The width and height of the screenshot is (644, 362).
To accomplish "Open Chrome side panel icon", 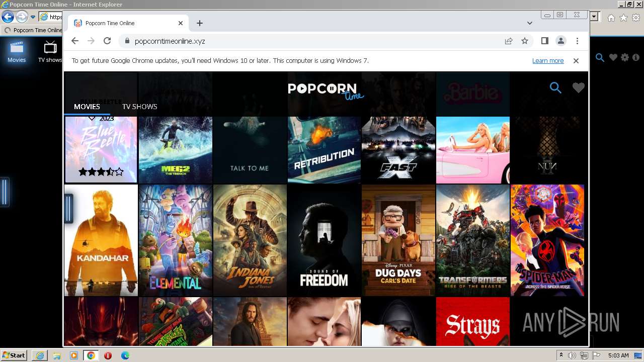I will click(545, 41).
